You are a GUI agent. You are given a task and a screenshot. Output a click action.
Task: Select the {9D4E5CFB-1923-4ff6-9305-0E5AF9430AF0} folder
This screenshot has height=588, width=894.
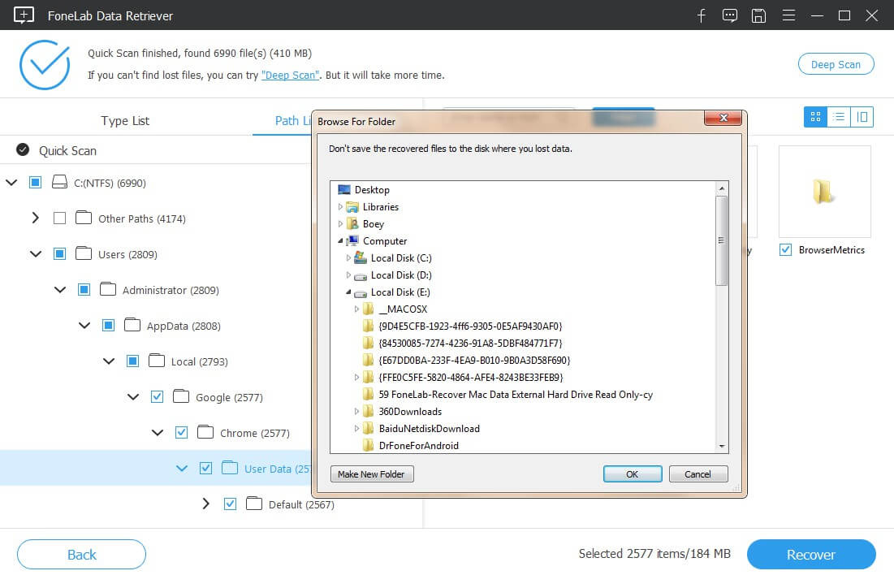470,326
